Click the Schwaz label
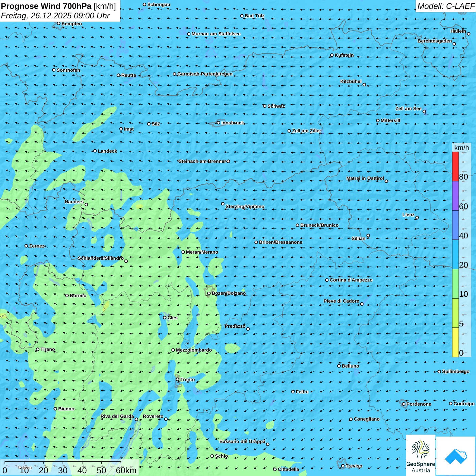This screenshot has height=476, width=476. (276, 106)
